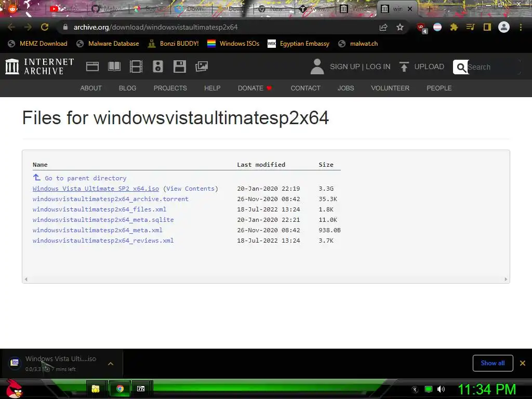Open the PEOPLE menu item
This screenshot has height=399, width=532.
click(439, 88)
